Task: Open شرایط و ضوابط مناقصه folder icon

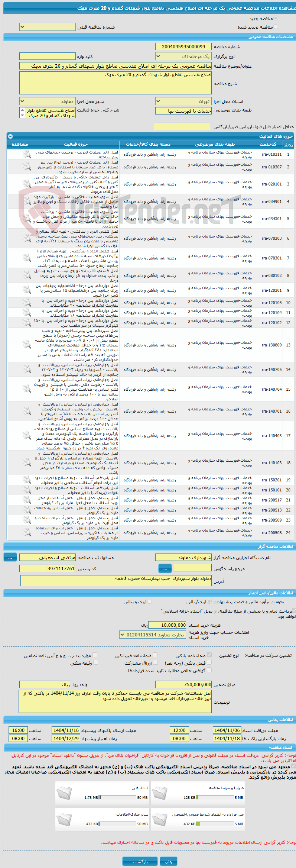Action: pyautogui.click(x=160, y=793)
